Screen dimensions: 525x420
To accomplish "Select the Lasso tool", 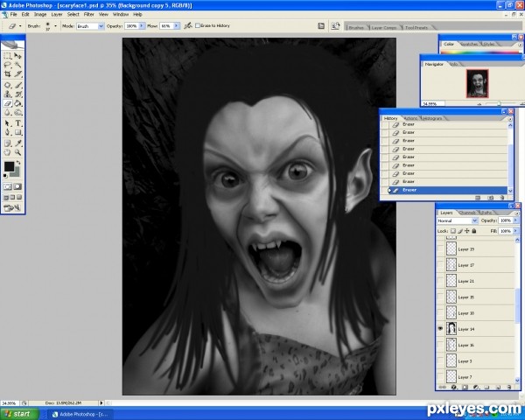I will pos(7,65).
